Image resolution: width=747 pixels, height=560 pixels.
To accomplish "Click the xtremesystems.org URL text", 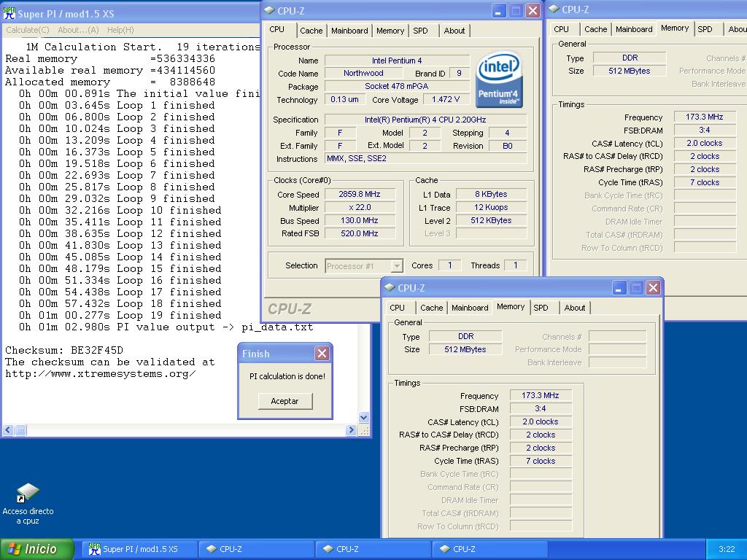I will click(100, 374).
